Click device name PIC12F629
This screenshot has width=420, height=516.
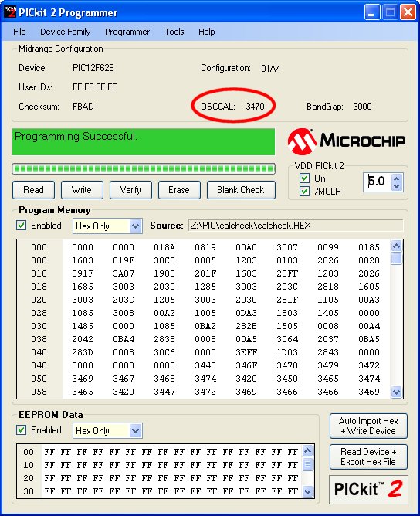[93, 68]
